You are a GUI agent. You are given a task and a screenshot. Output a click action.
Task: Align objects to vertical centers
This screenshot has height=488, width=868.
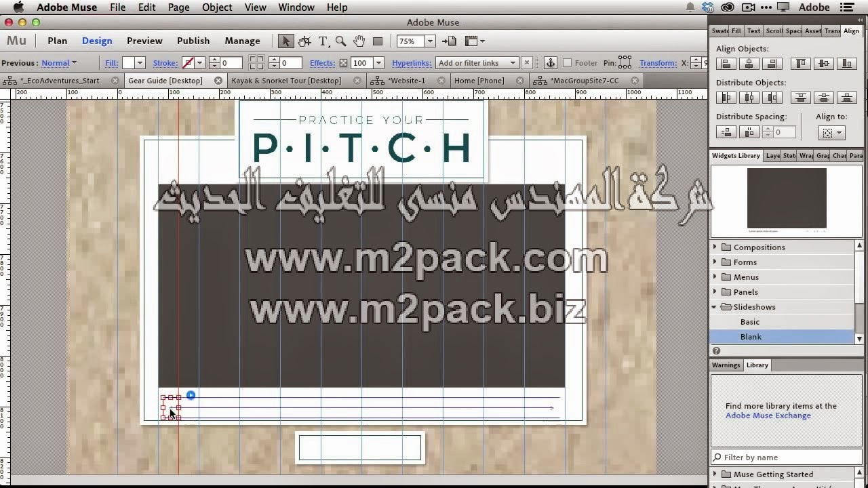[824, 64]
